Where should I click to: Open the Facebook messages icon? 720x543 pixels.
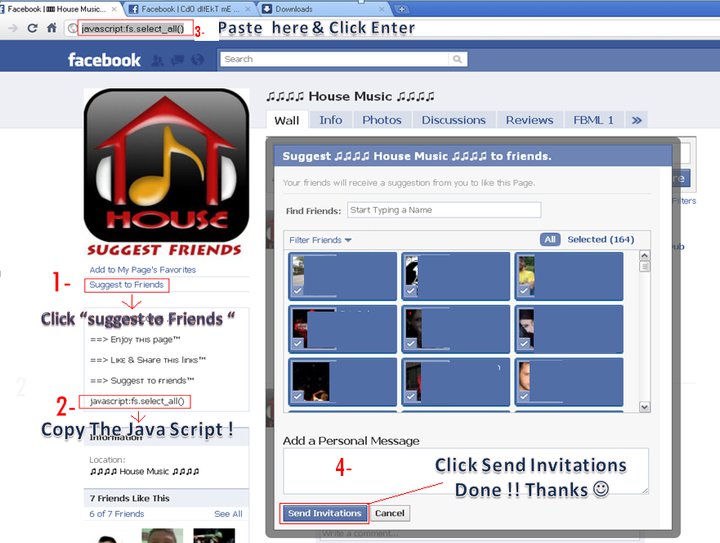pos(177,60)
